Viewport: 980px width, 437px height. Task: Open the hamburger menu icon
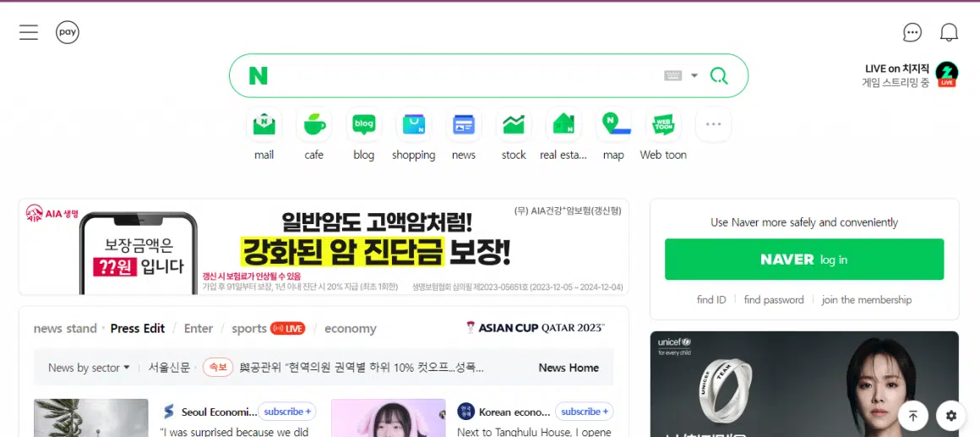[29, 32]
